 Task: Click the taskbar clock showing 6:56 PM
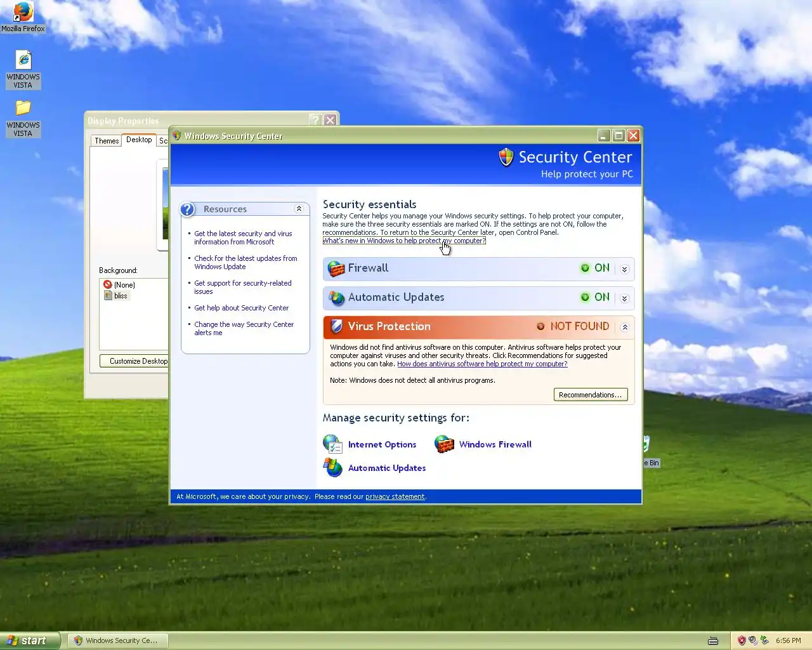[x=788, y=640]
